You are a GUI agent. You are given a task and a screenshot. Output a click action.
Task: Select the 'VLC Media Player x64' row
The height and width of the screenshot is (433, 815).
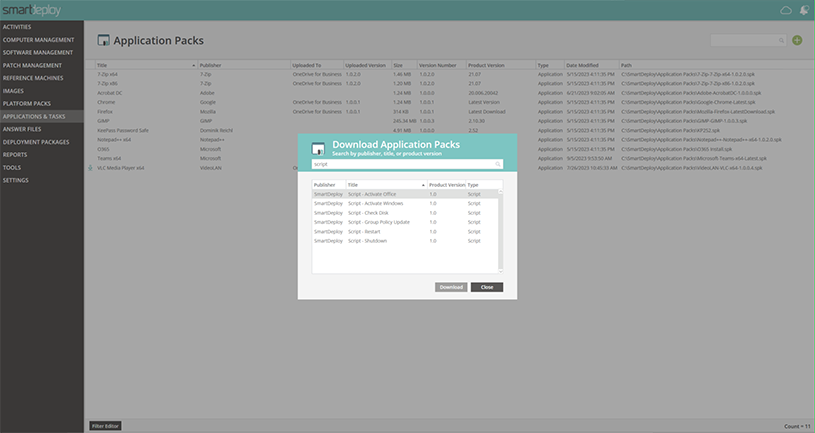coord(450,168)
